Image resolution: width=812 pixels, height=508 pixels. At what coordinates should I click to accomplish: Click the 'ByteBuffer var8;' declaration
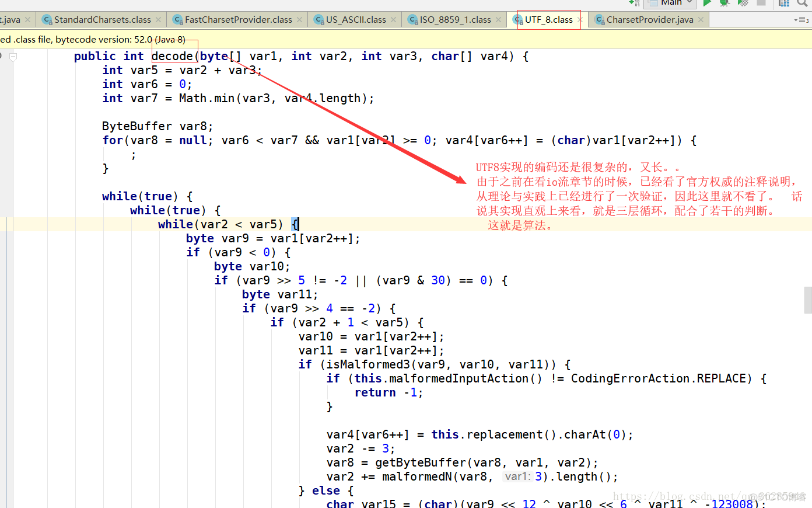(x=157, y=126)
